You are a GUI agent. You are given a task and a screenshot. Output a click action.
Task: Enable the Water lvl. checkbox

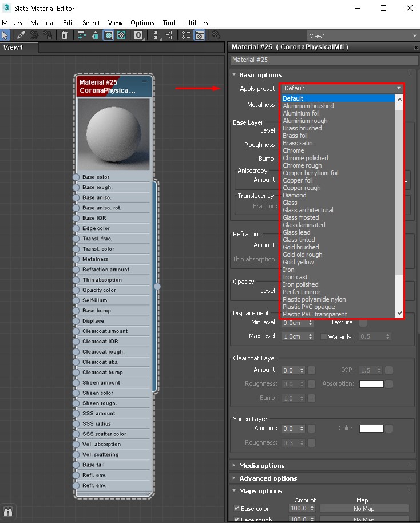tap(324, 336)
